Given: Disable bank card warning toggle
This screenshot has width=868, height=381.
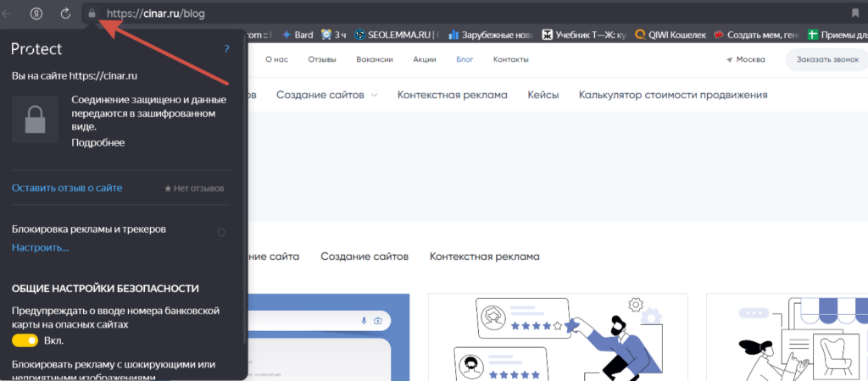Looking at the screenshot, I should (x=25, y=340).
